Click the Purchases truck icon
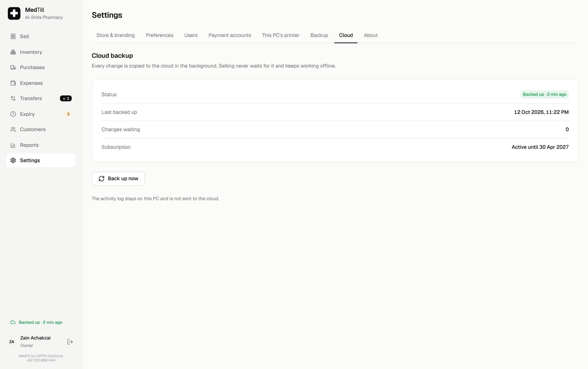 [13, 67]
